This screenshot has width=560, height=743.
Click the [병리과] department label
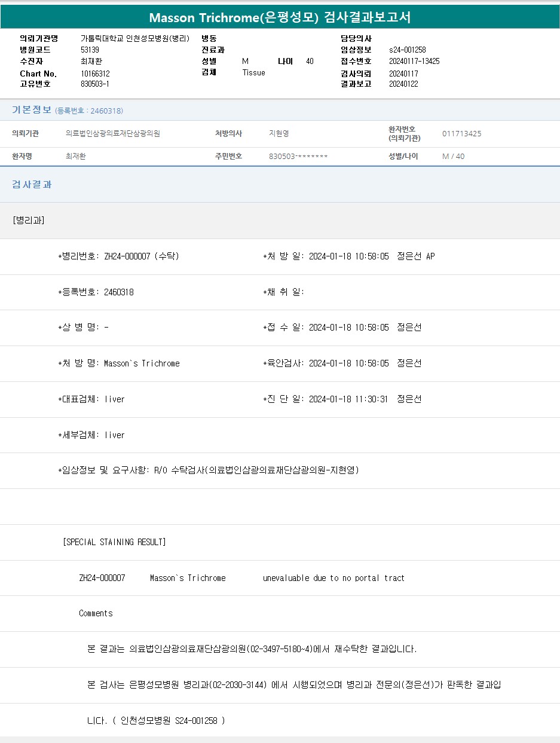click(x=28, y=220)
